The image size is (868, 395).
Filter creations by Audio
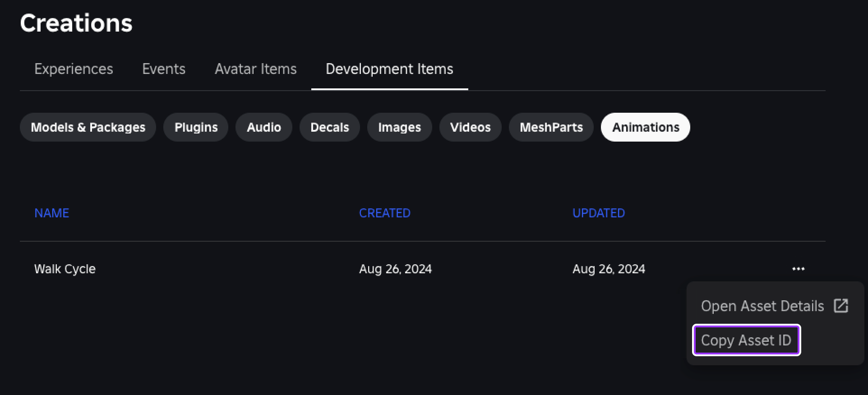(264, 127)
